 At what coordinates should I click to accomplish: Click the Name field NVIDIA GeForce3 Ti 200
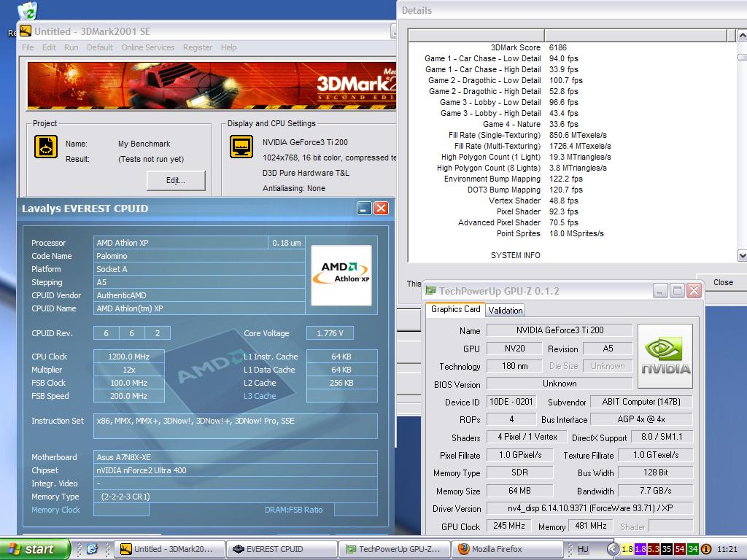(x=560, y=330)
